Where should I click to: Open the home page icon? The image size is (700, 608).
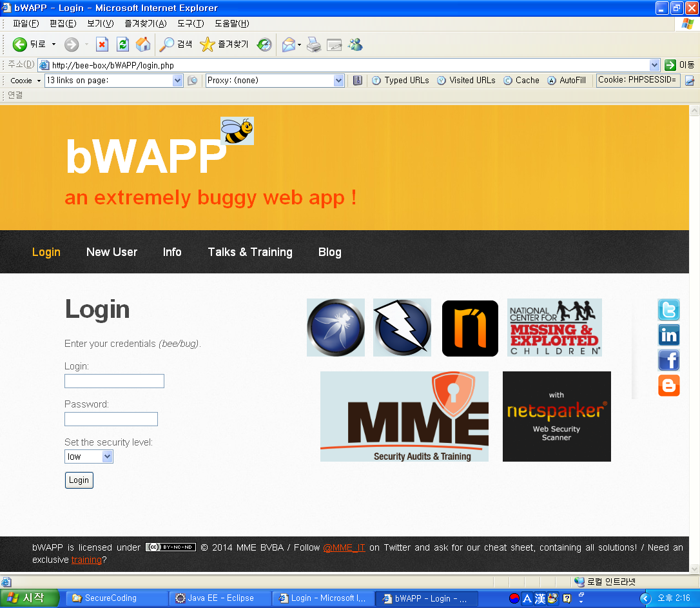[143, 44]
